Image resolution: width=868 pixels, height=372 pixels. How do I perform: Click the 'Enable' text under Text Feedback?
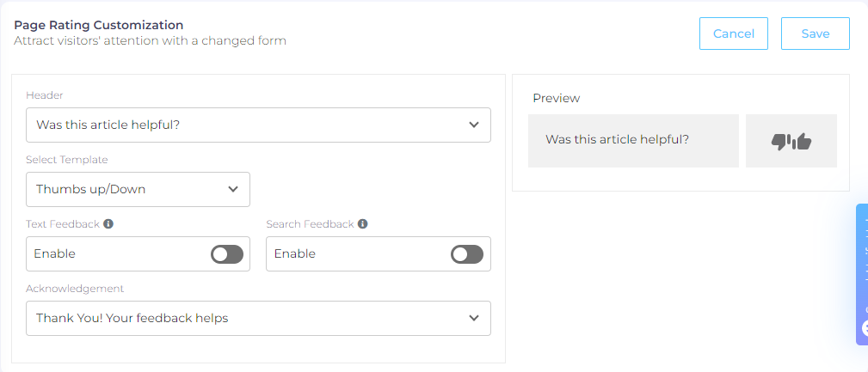(x=55, y=254)
